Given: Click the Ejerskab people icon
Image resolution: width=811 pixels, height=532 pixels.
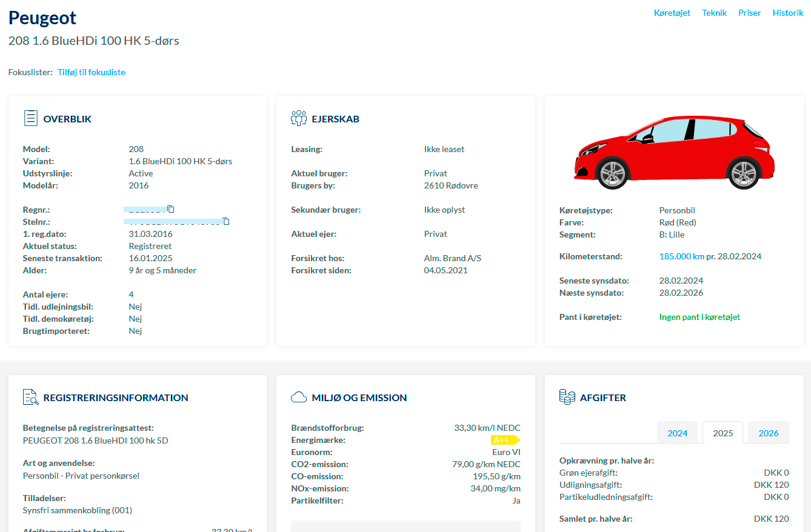Looking at the screenshot, I should tap(299, 118).
